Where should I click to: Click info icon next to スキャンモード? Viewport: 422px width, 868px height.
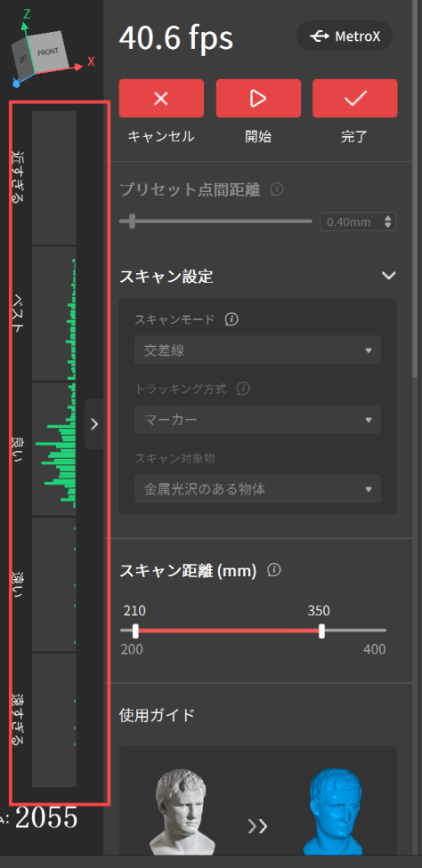point(232,319)
